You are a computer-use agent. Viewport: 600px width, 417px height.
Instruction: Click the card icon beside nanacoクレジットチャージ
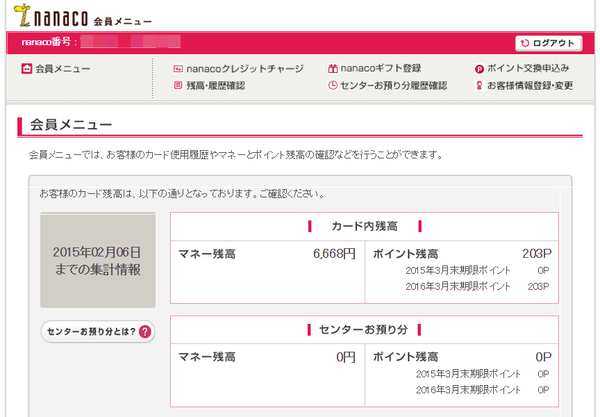coord(178,69)
